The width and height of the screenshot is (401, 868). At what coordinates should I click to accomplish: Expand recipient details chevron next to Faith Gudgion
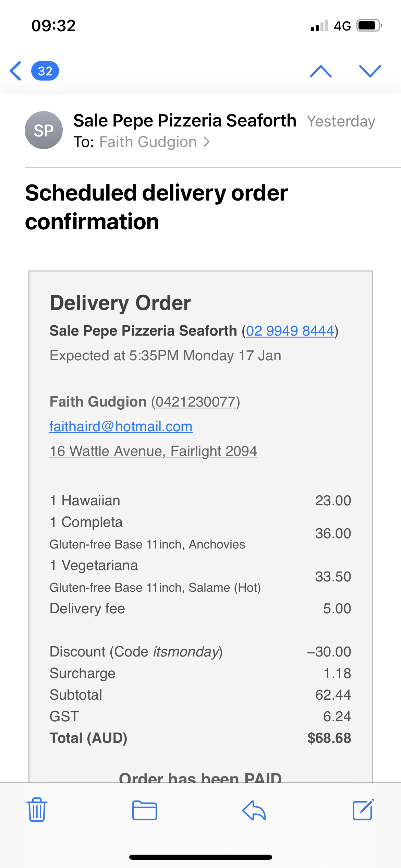206,142
